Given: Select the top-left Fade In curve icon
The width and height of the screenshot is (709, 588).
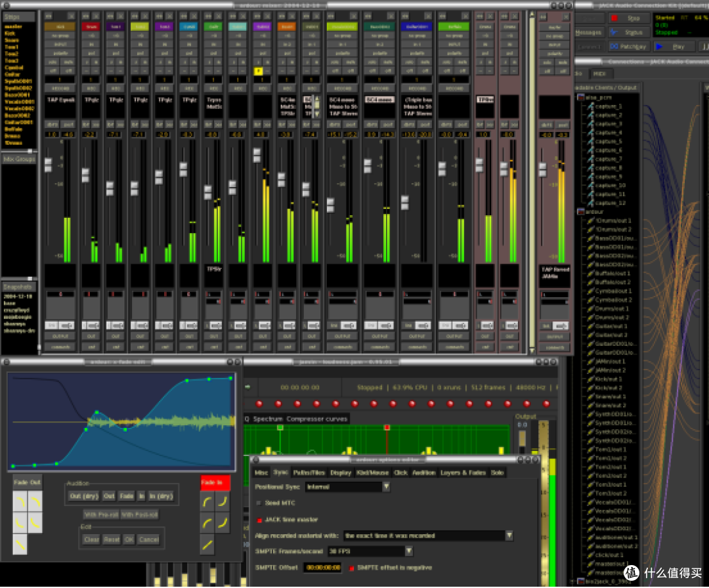Looking at the screenshot, I should click(207, 501).
